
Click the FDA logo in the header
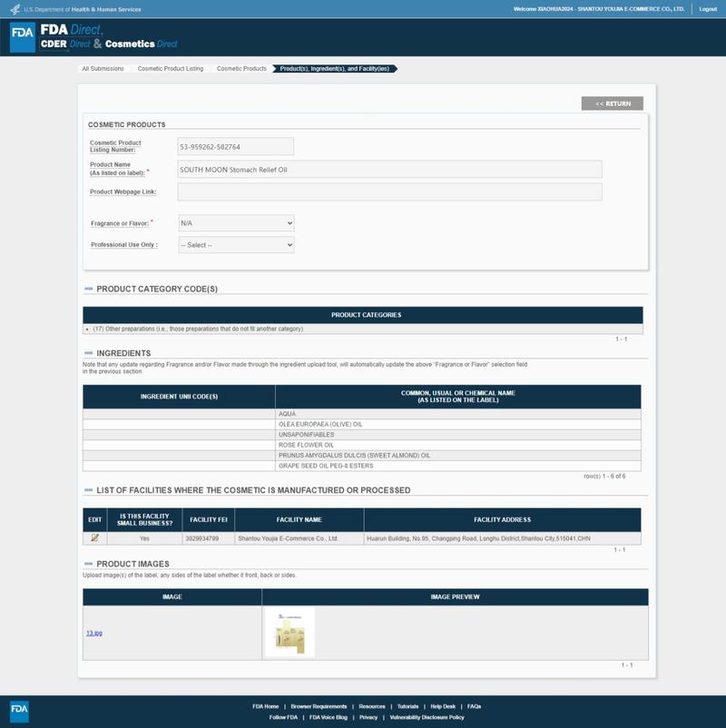(x=23, y=37)
